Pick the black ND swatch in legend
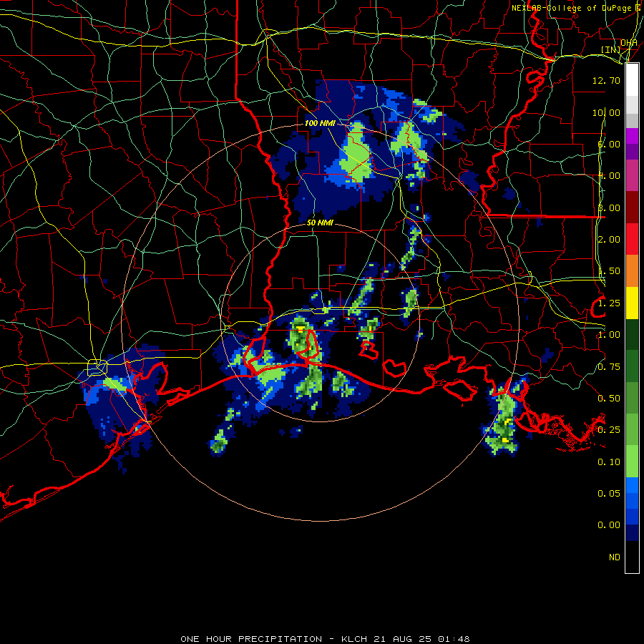The image size is (644, 644). coord(632,557)
